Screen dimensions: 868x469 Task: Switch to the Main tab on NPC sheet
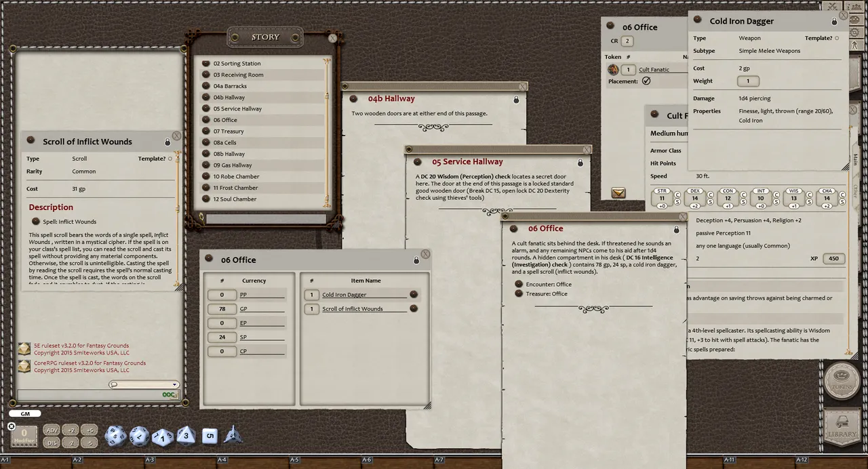point(855,159)
